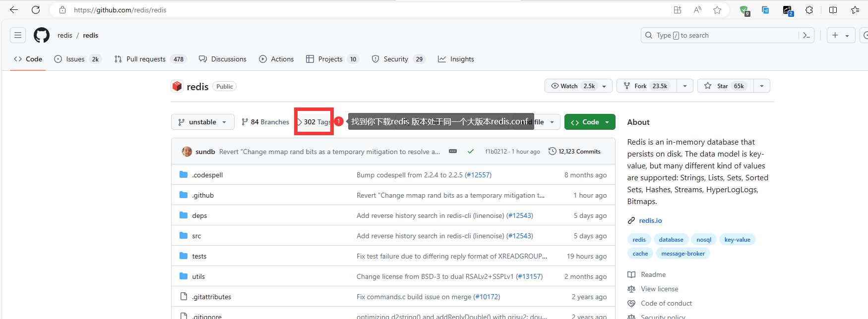868x319 pixels.
Task: Expand the Star lists dropdown arrow
Action: tap(762, 86)
